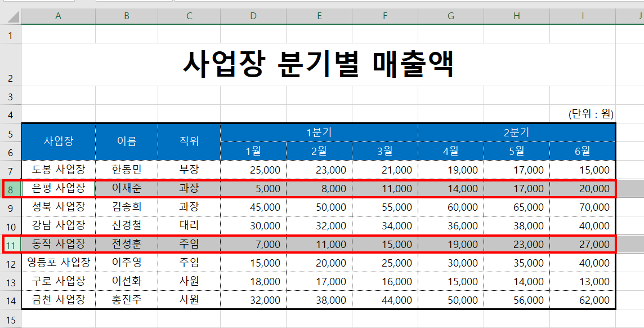Click the title 사업장 분기별 매출액

coord(318,65)
